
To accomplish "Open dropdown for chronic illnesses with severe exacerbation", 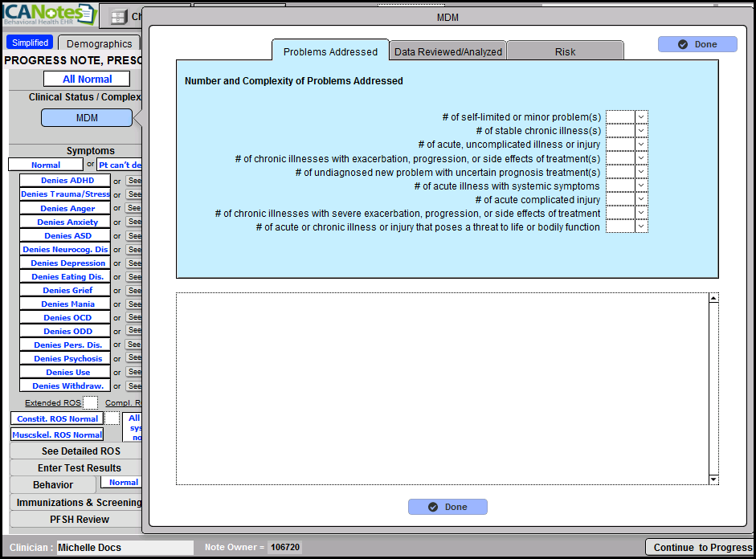I will click(x=641, y=213).
